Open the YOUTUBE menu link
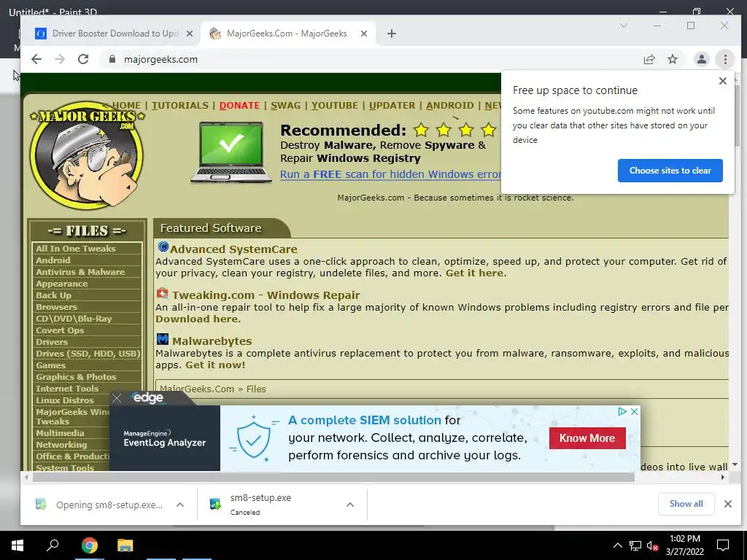Image resolution: width=747 pixels, height=560 pixels. tap(334, 105)
